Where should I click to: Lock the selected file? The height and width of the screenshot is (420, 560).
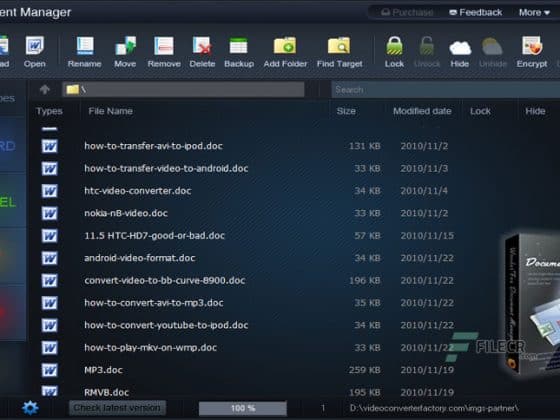pyautogui.click(x=394, y=52)
